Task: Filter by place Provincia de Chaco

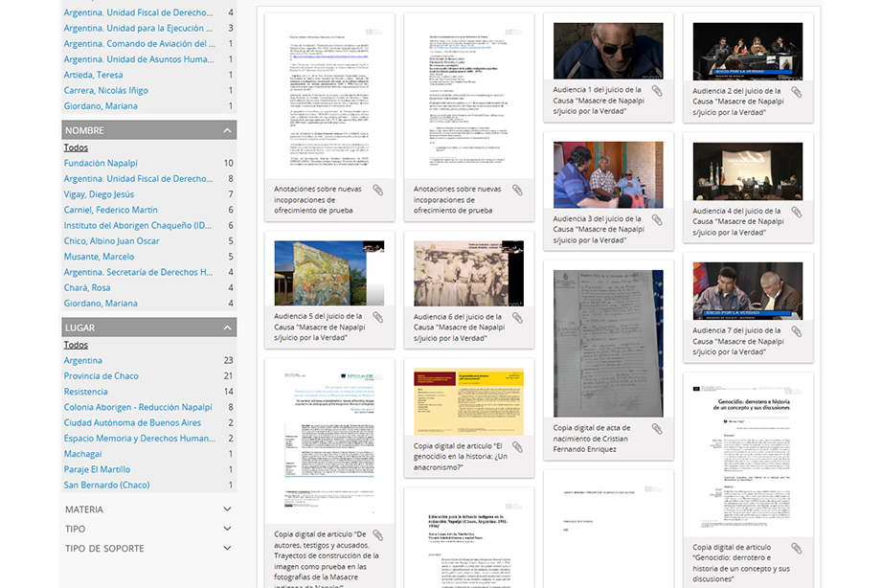Action: click(x=101, y=376)
